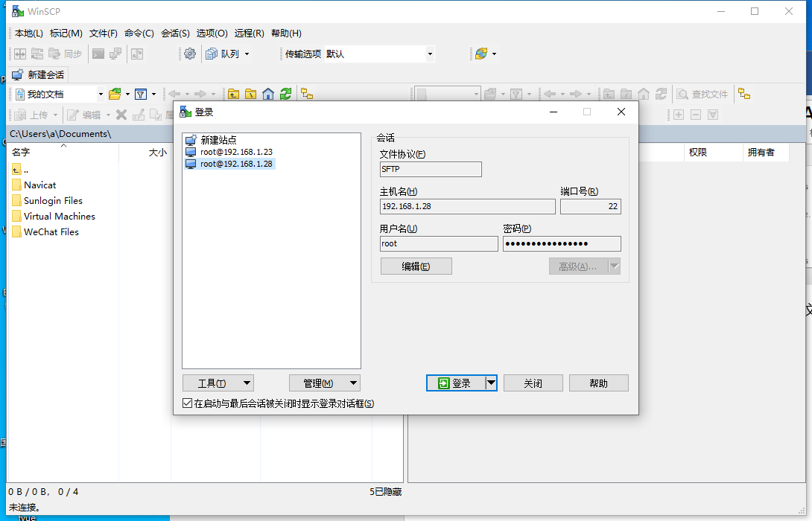This screenshot has width=812, height=521.
Task: Expand the globe session icon dropdown arrow
Action: coord(494,54)
